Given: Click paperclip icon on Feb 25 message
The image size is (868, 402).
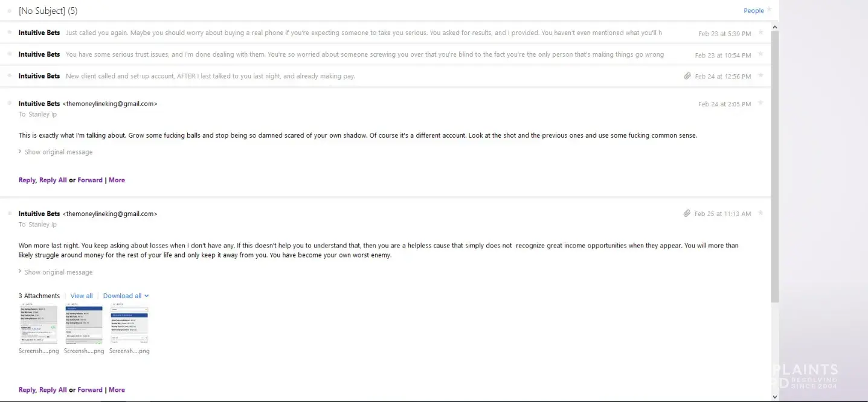Looking at the screenshot, I should [x=687, y=214].
